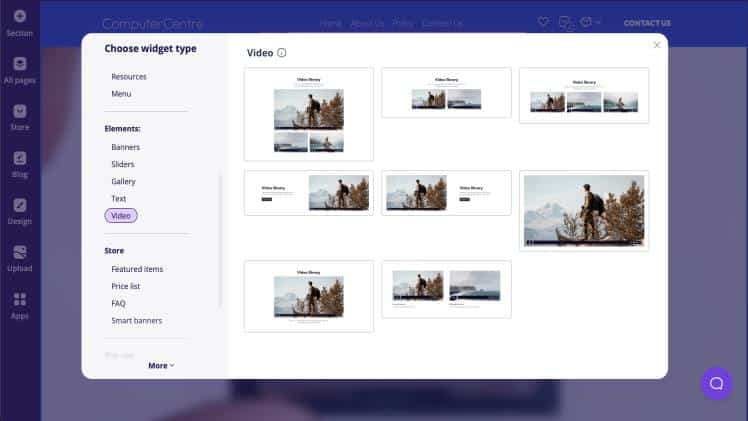Open the Blog sidebar icon
The height and width of the screenshot is (421, 748).
point(20,158)
